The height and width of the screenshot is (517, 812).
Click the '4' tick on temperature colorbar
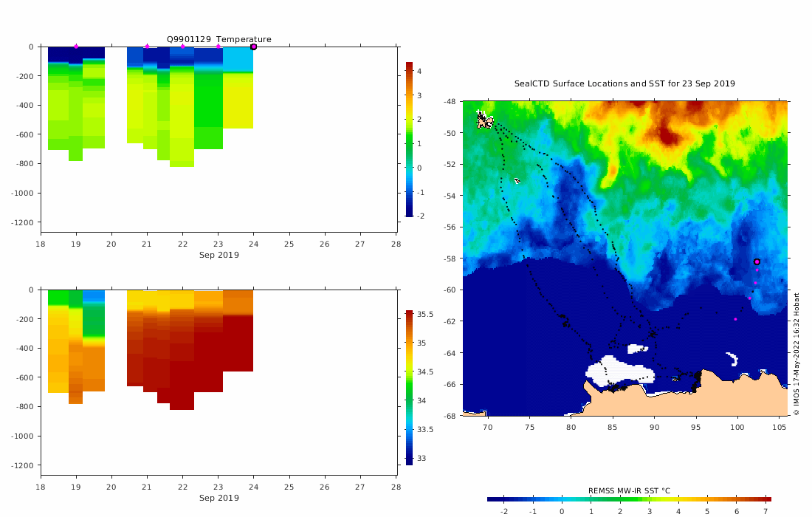pyautogui.click(x=419, y=71)
